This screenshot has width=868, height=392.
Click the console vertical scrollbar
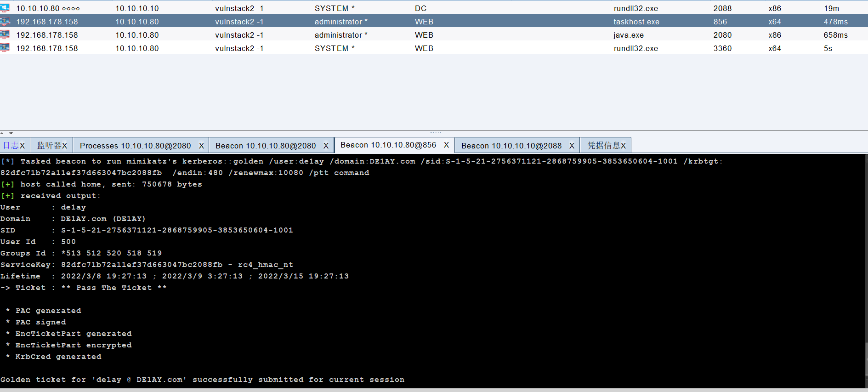point(866,271)
